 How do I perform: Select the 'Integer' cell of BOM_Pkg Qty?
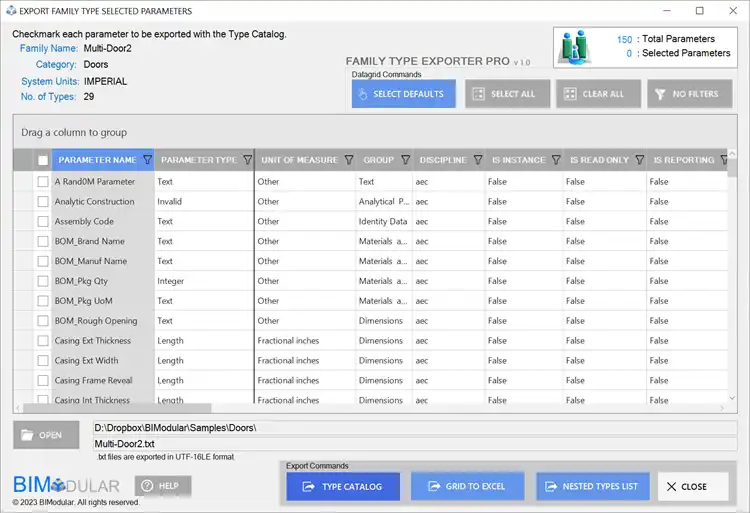click(204, 281)
